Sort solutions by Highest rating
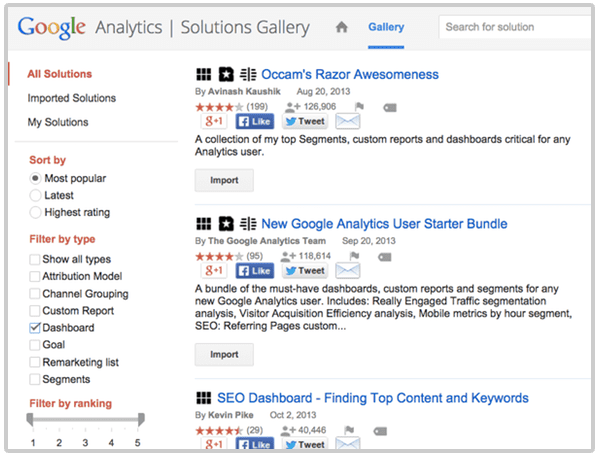Viewport: 600px width, 455px height. (x=35, y=212)
